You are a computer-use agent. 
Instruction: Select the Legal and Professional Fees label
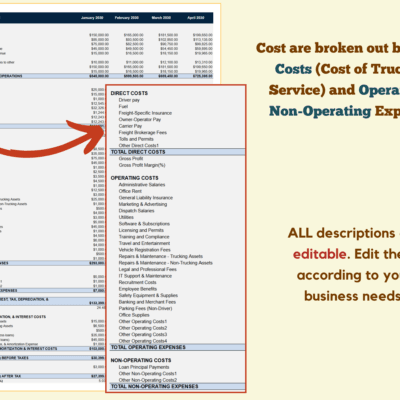click(x=148, y=269)
